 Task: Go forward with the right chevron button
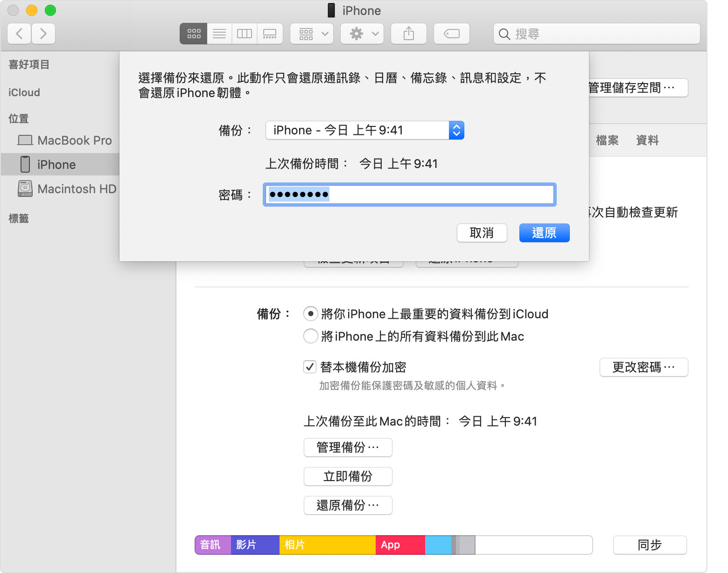[43, 34]
